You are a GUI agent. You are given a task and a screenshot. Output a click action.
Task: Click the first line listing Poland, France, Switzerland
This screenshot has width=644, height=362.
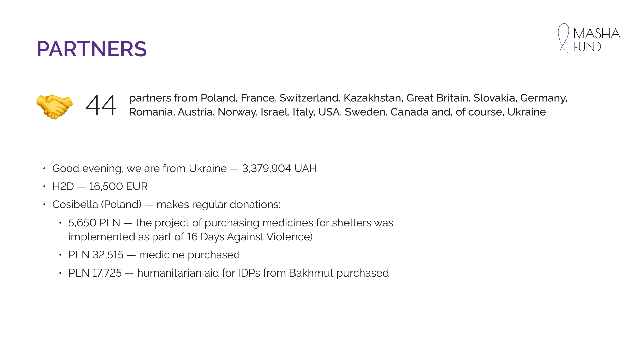[x=348, y=98]
